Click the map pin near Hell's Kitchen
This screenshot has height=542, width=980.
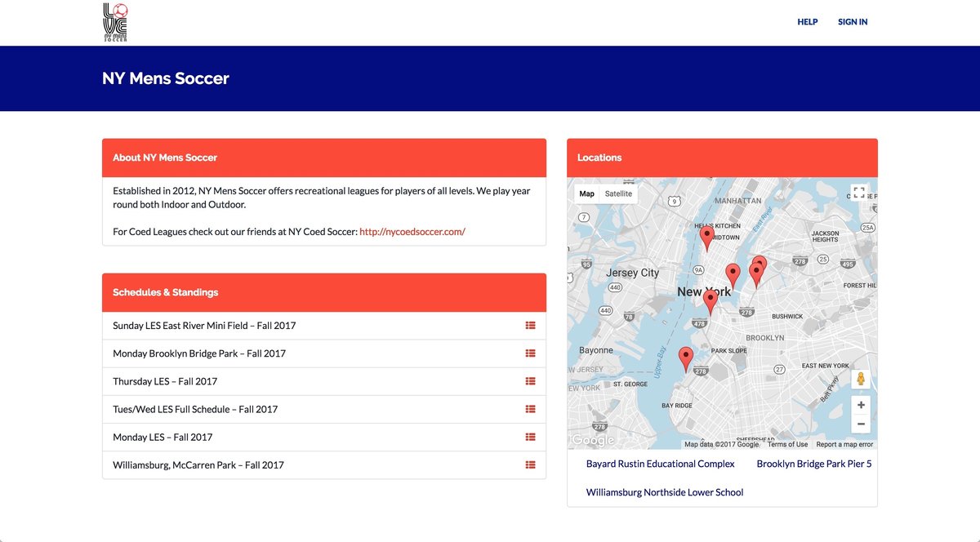[707, 238]
